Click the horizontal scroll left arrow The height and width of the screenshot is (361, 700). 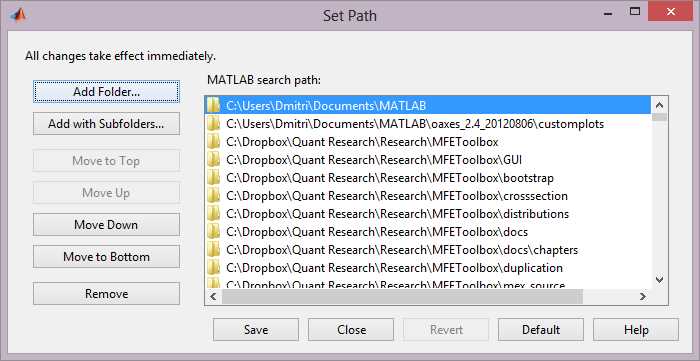click(x=213, y=296)
